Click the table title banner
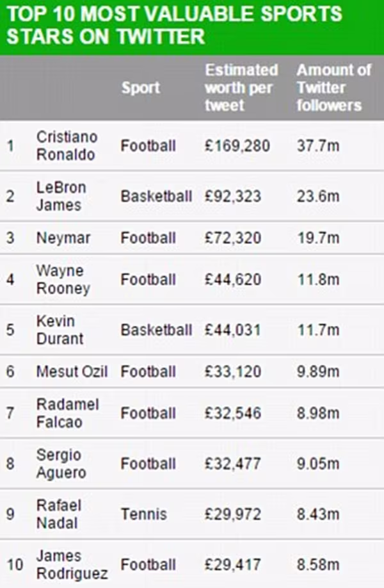 (x=192, y=27)
